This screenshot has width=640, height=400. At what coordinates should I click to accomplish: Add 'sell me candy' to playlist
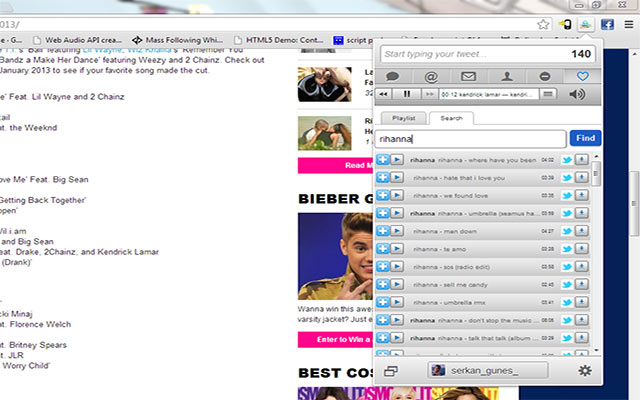382,284
